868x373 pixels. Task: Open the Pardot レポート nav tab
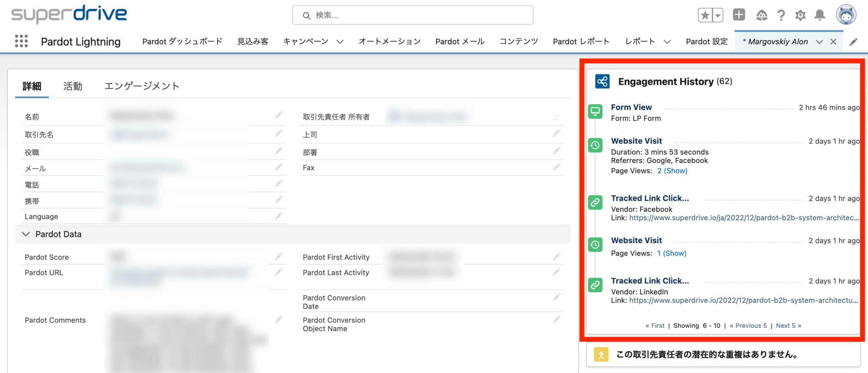pyautogui.click(x=581, y=41)
